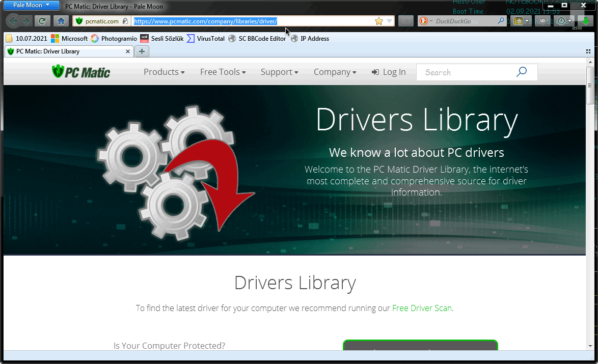
Task: Reload the current page
Action: tap(42, 21)
